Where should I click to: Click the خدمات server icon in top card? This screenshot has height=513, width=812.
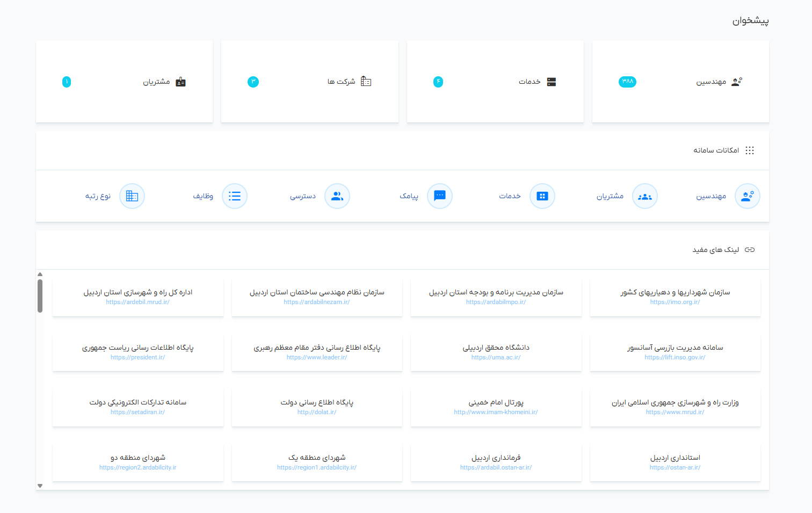(x=552, y=82)
